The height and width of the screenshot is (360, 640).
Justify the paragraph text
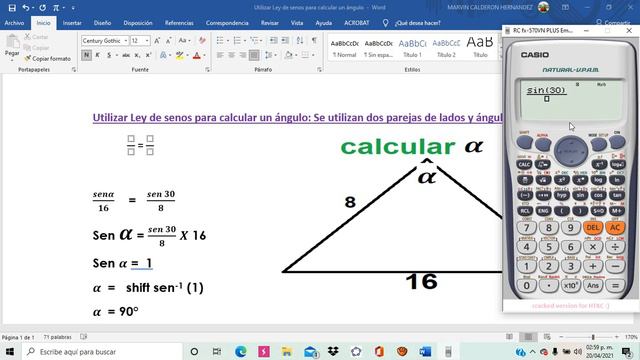click(254, 55)
